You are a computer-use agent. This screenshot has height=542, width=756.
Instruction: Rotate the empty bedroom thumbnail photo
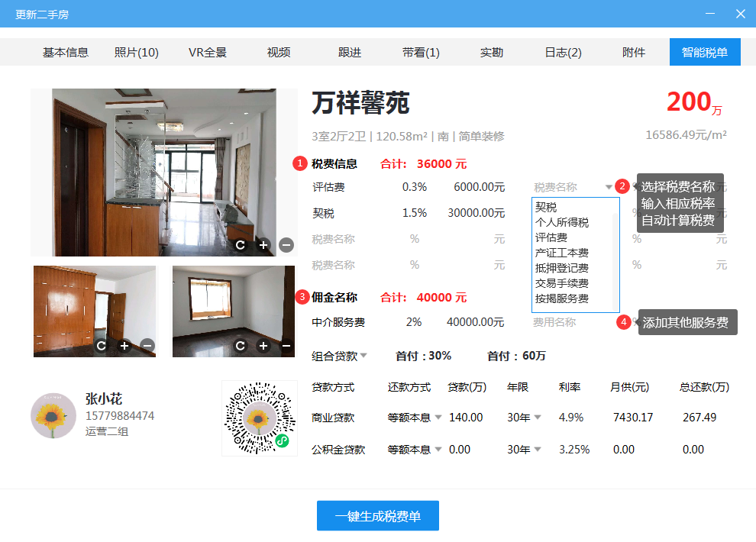click(x=241, y=346)
